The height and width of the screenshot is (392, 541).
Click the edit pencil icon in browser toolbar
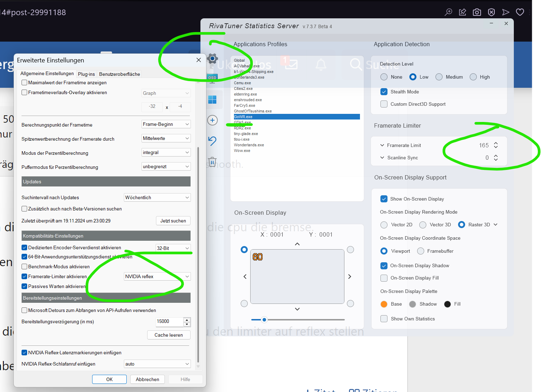tap(463, 12)
